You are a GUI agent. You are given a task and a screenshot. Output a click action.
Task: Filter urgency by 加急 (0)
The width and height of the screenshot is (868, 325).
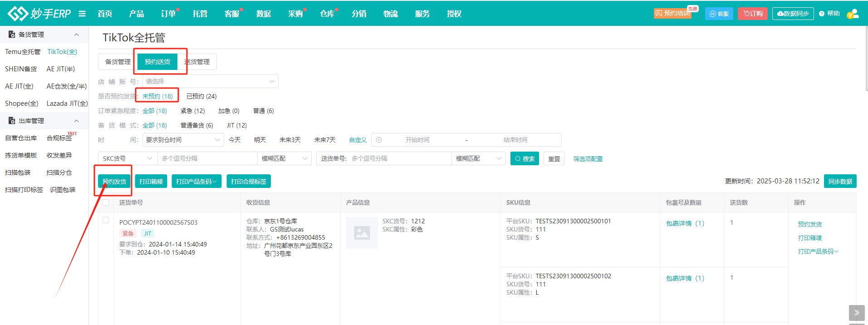click(229, 111)
